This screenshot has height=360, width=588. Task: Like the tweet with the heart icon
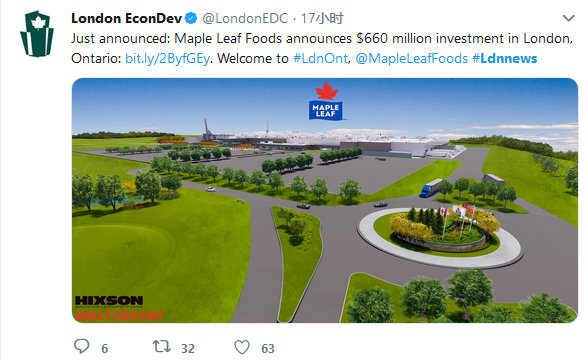point(242,347)
